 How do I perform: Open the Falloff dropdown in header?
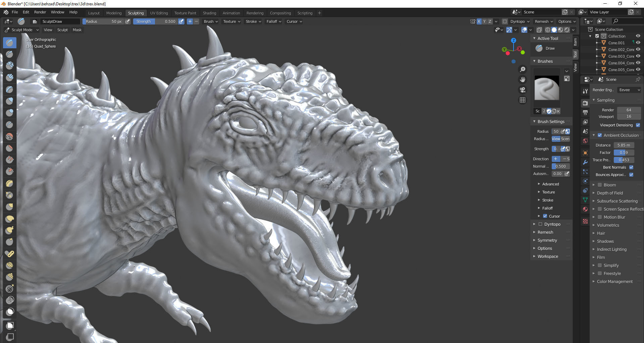click(x=274, y=21)
